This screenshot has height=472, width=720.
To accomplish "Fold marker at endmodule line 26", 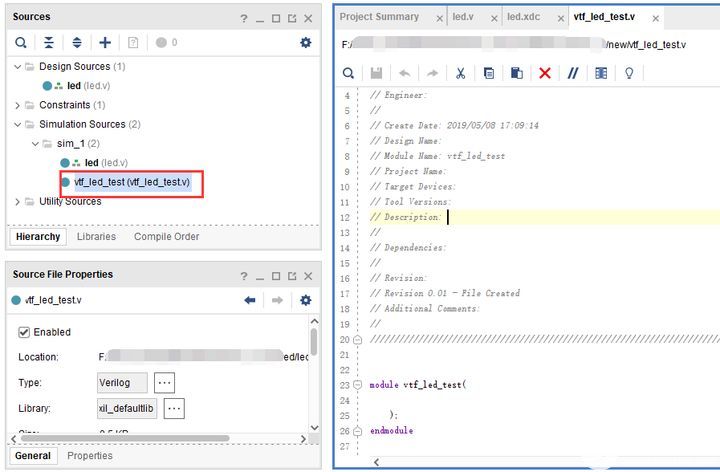I will click(358, 431).
